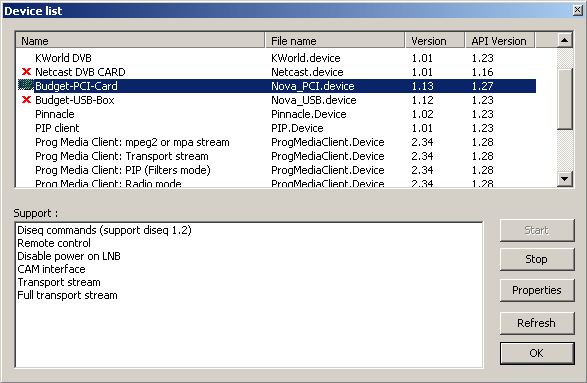587x383 pixels.
Task: Click the green card icon of Budget-PCI-Card
Action: [x=26, y=85]
